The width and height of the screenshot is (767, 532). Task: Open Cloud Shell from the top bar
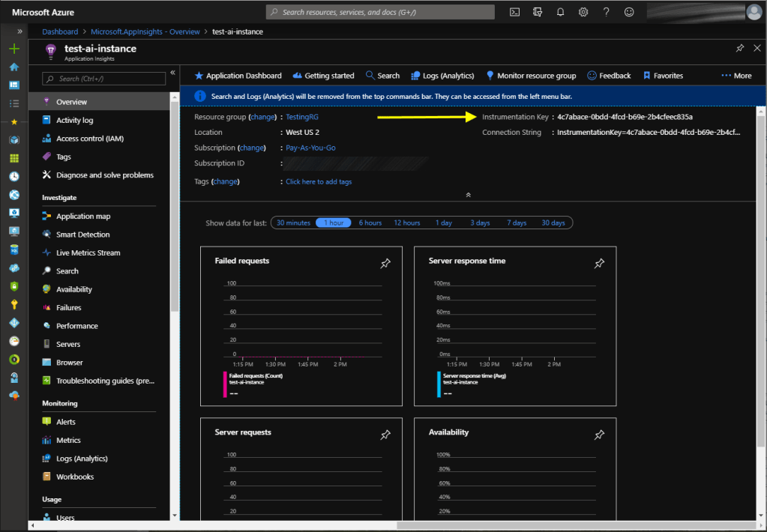(514, 12)
